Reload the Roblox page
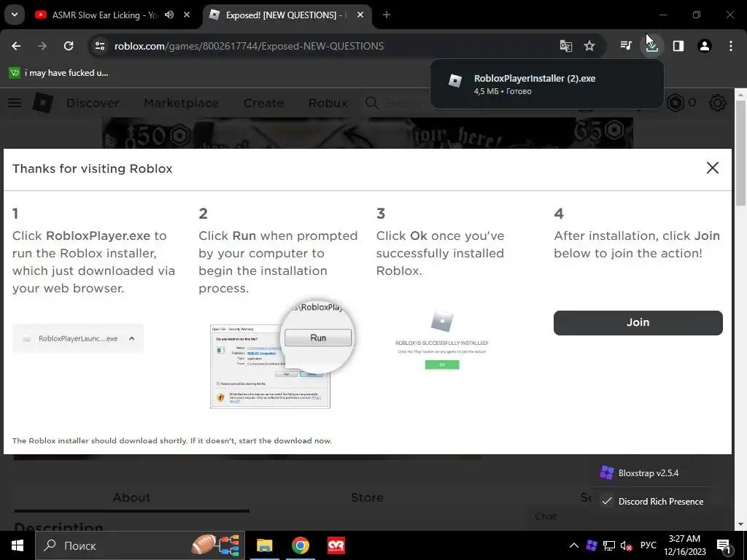The height and width of the screenshot is (560, 747). pyautogui.click(x=69, y=46)
